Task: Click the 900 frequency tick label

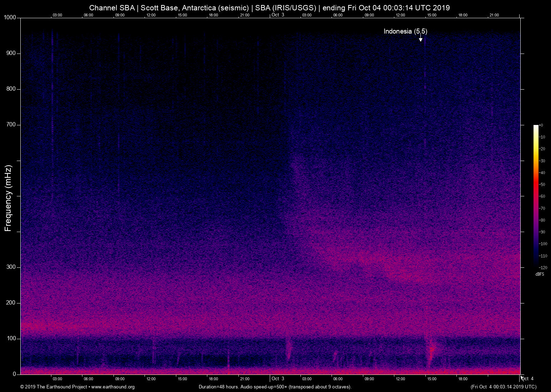Action: [11, 53]
